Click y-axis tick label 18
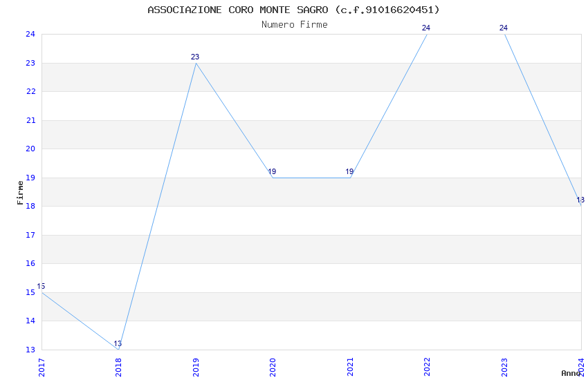 tap(30, 206)
